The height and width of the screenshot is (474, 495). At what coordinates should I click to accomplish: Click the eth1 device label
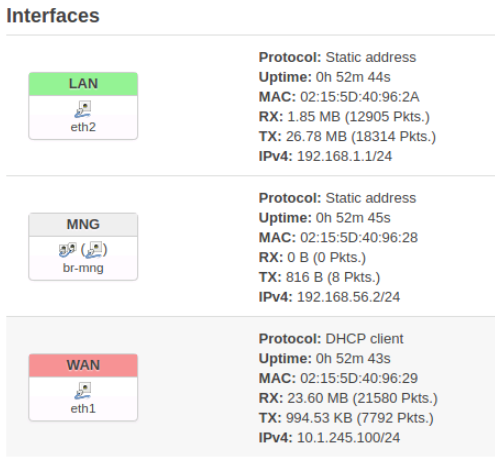(x=83, y=409)
